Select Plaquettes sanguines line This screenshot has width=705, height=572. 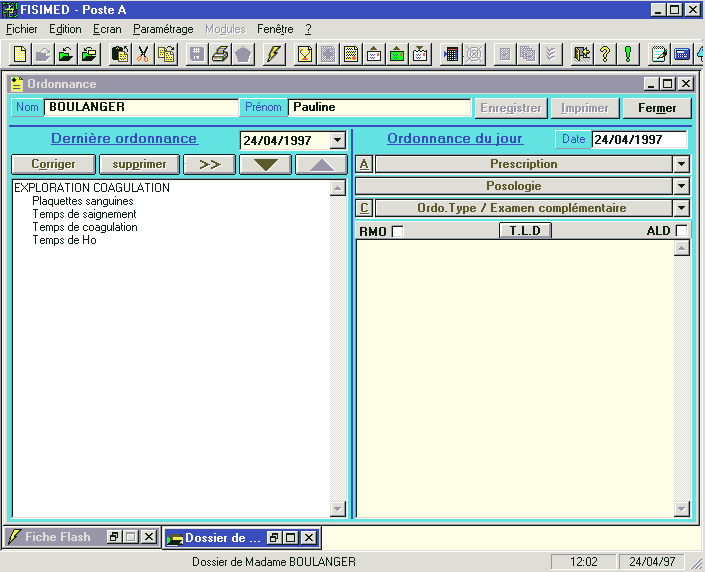click(x=83, y=201)
